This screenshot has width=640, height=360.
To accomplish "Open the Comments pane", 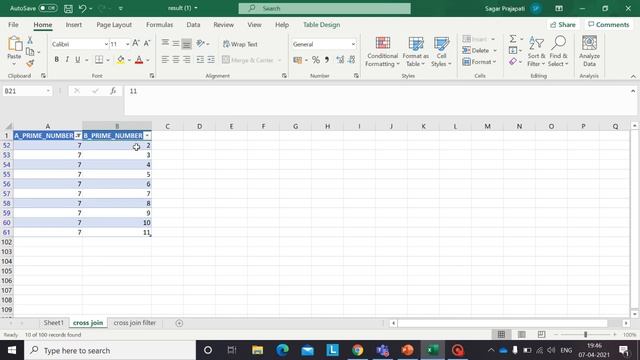I will (609, 25).
